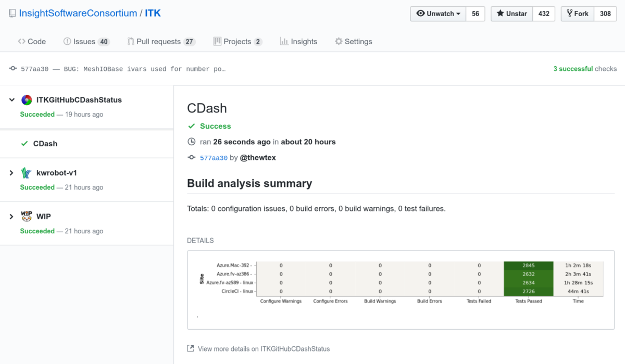This screenshot has width=625, height=364.
Task: Click the ITKGitHubCDashStatus rainbow logo icon
Action: point(26,100)
